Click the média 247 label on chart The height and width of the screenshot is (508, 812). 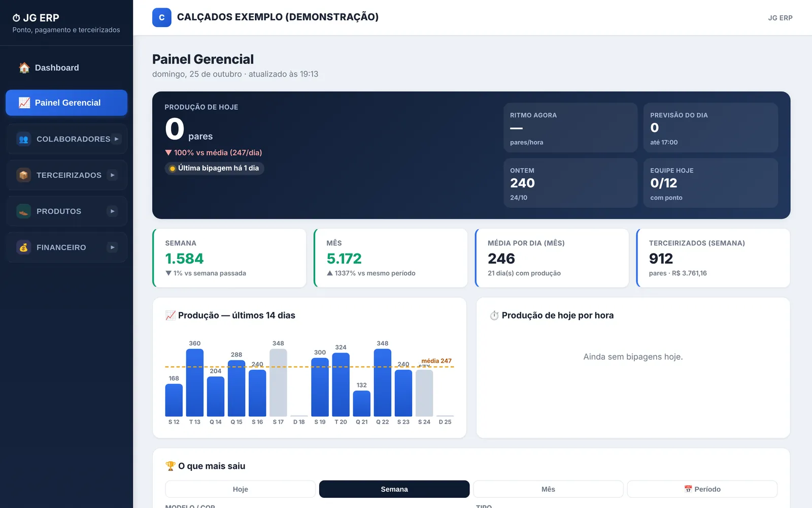(x=436, y=361)
